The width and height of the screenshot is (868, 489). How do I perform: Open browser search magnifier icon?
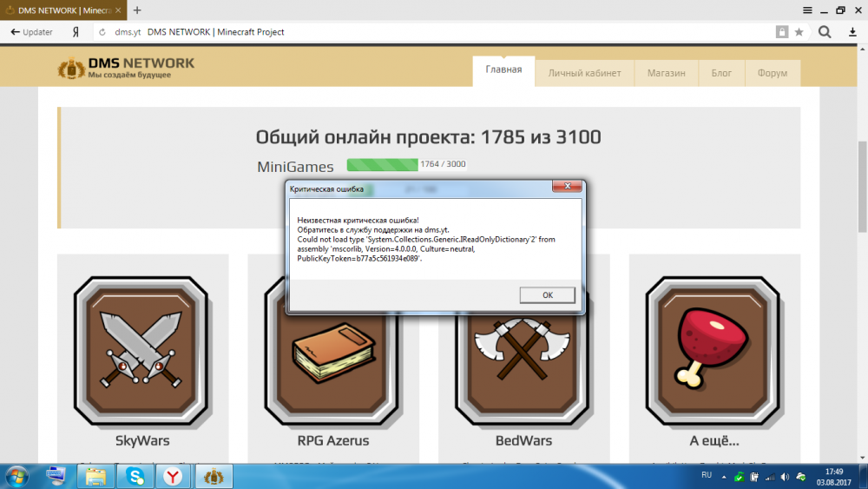825,32
